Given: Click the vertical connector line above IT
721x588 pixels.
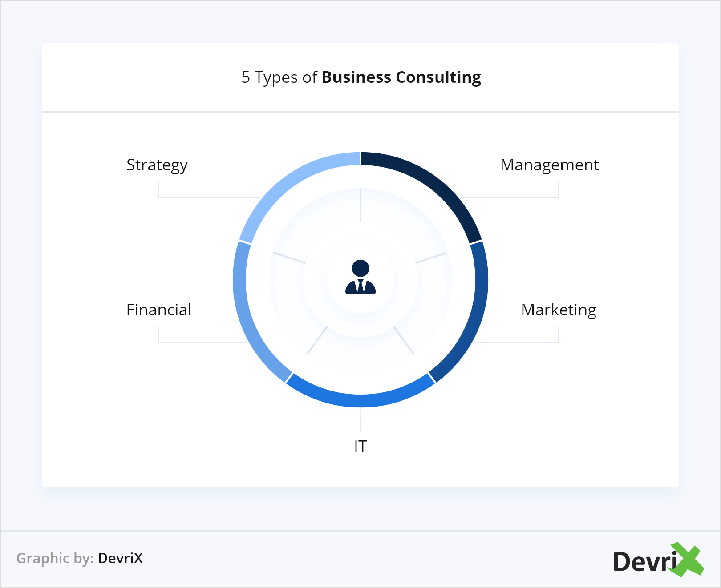Looking at the screenshot, I should click(x=360, y=420).
